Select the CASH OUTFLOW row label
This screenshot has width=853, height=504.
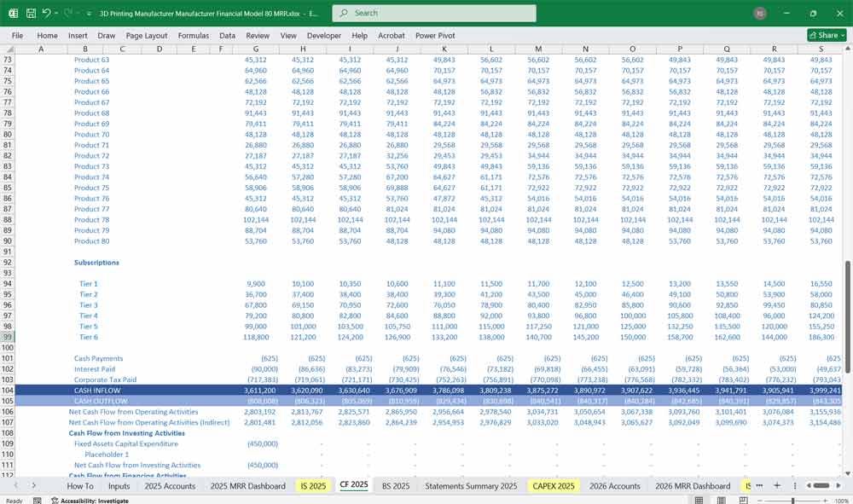coord(101,402)
